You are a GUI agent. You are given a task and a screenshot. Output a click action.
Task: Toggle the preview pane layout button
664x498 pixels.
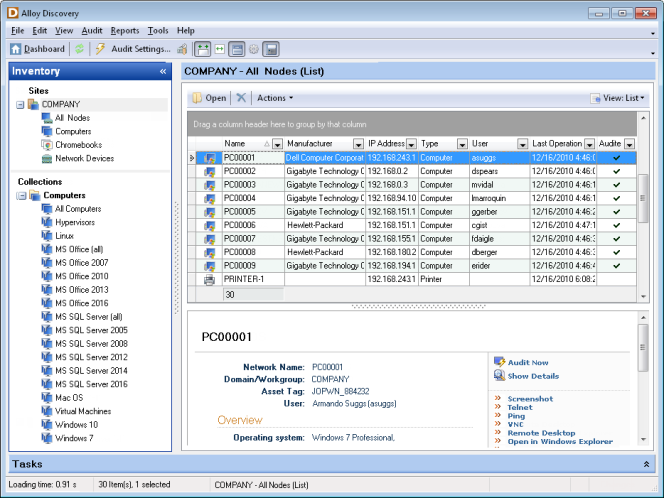(236, 49)
